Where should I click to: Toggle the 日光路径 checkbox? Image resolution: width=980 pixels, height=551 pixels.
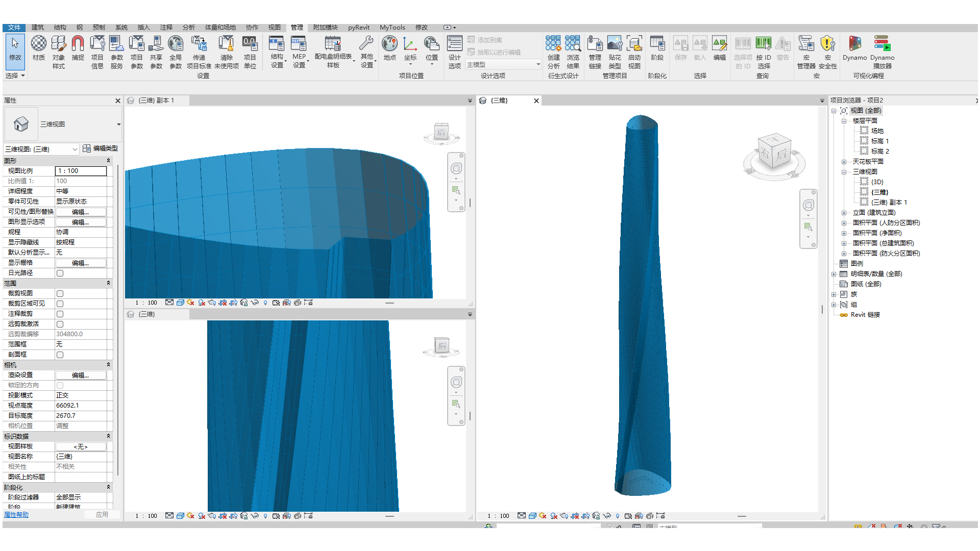click(x=60, y=273)
